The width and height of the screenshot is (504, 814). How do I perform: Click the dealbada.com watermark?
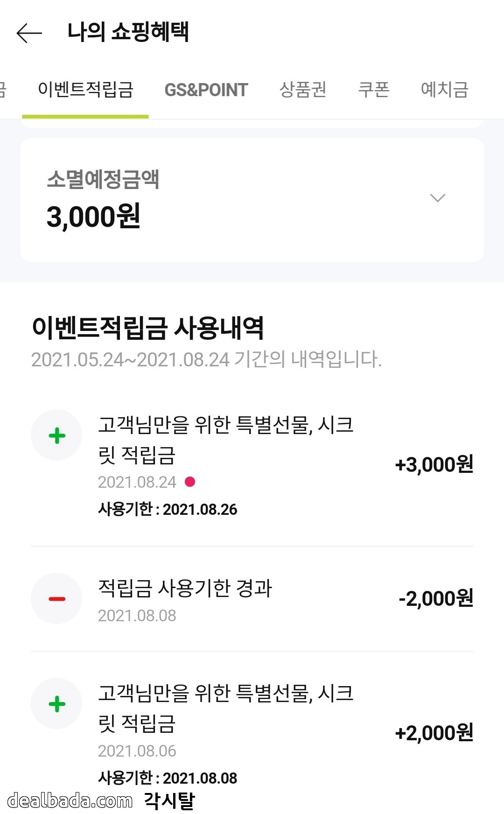pos(70,800)
